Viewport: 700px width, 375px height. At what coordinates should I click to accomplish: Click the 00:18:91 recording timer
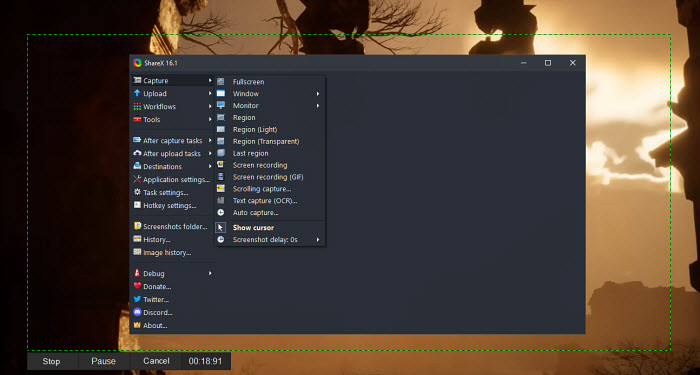pyautogui.click(x=205, y=361)
